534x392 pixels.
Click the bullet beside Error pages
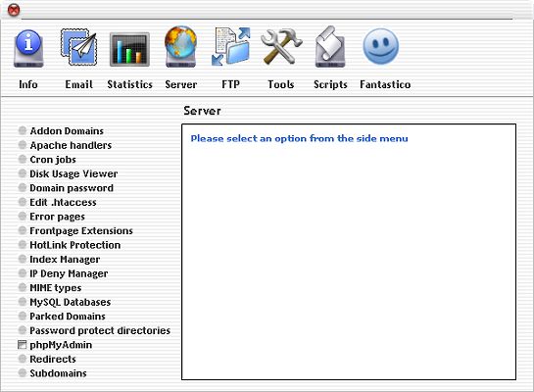[x=23, y=217]
